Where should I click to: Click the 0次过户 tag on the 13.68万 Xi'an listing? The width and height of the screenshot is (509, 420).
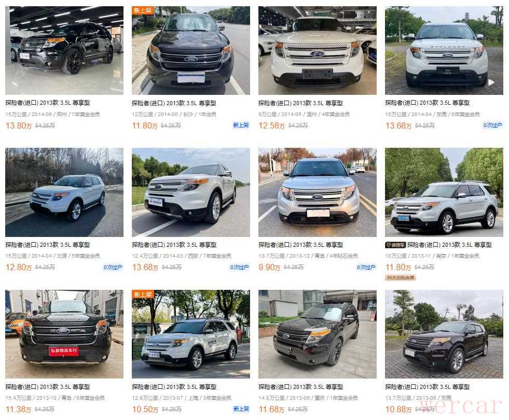click(x=240, y=267)
